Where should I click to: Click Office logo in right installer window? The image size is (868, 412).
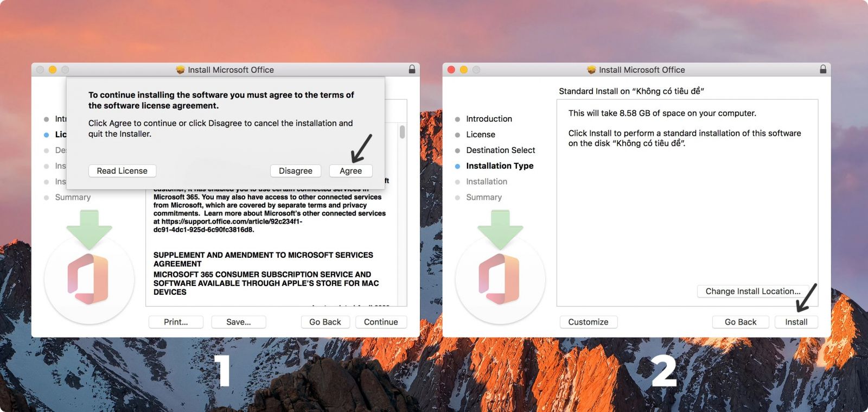point(500,279)
